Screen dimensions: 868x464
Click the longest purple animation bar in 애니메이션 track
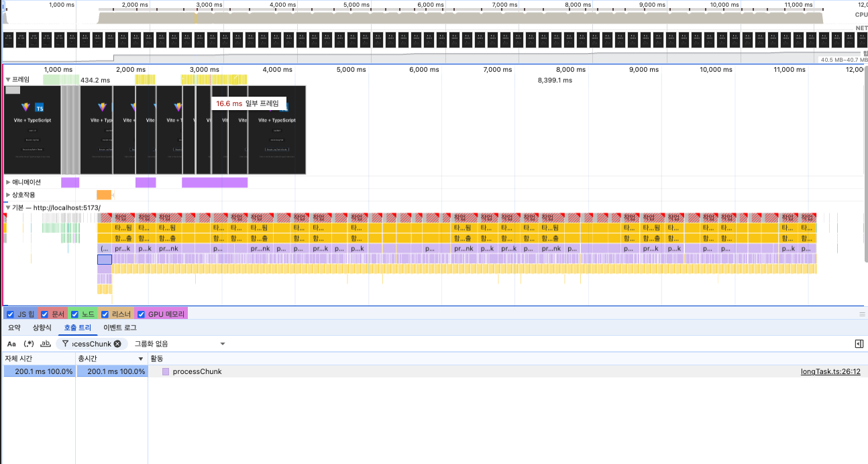[x=215, y=182]
